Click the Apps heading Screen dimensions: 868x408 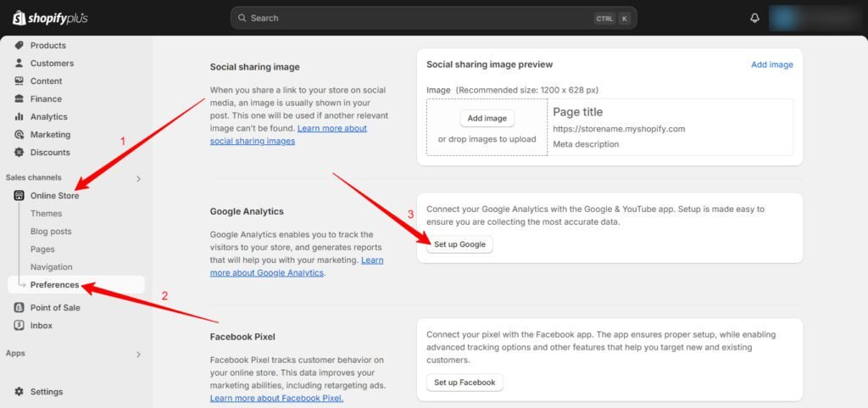pos(15,353)
